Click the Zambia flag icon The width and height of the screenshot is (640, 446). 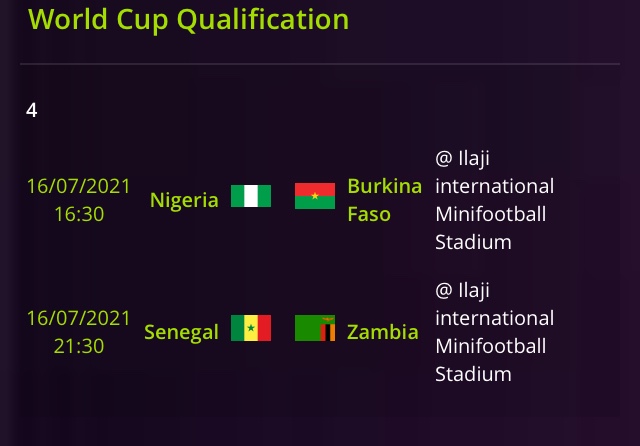pyautogui.click(x=314, y=328)
